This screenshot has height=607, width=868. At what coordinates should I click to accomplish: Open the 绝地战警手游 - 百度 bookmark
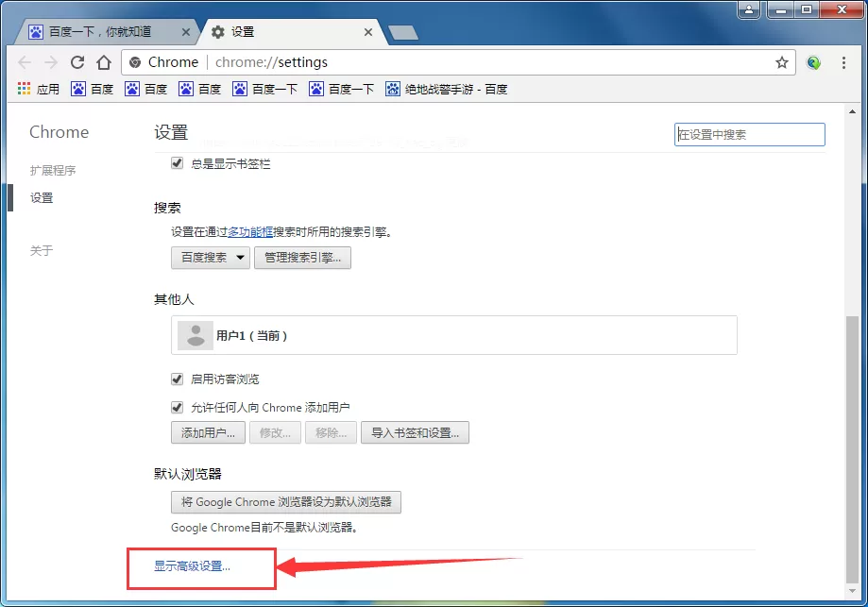click(447, 89)
